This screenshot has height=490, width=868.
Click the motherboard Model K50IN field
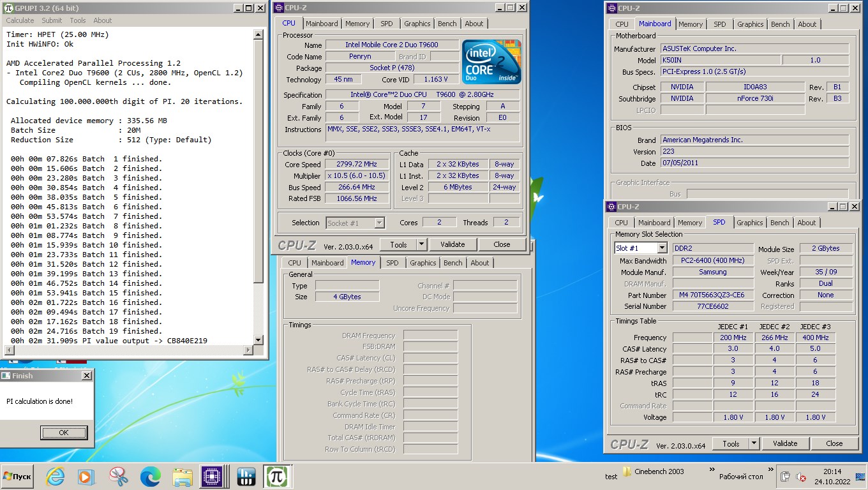720,61
